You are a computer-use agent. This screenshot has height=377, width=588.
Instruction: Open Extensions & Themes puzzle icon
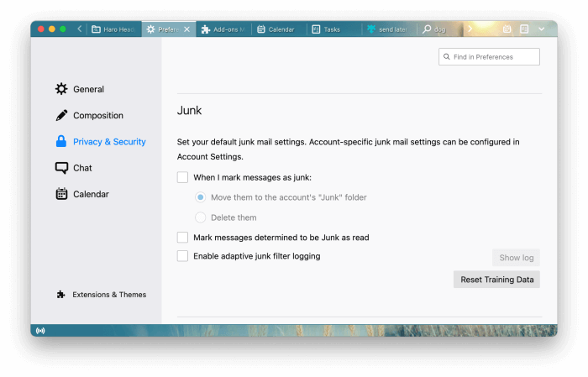60,295
